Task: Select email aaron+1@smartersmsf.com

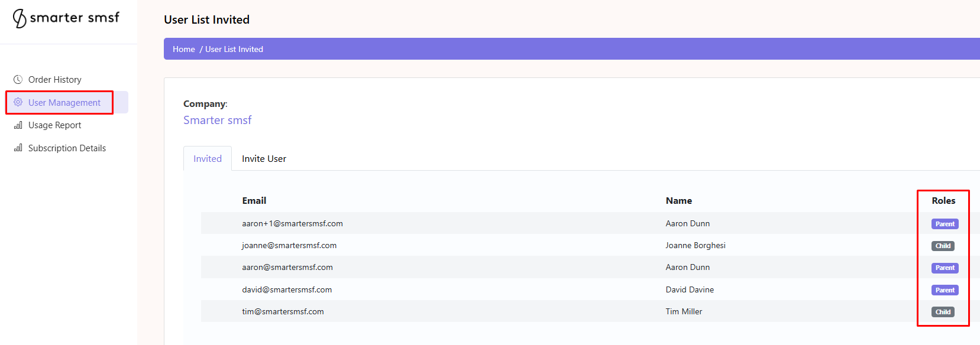Action: coord(292,223)
